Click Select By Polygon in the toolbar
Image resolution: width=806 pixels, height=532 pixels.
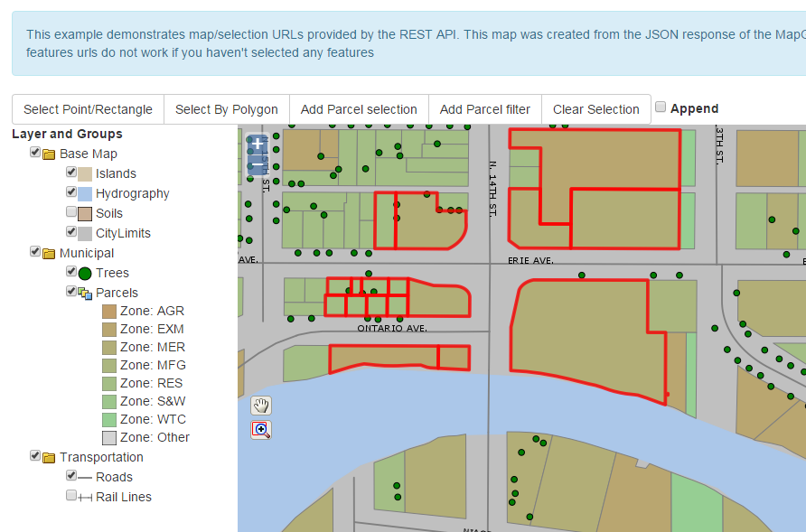pyautogui.click(x=226, y=108)
